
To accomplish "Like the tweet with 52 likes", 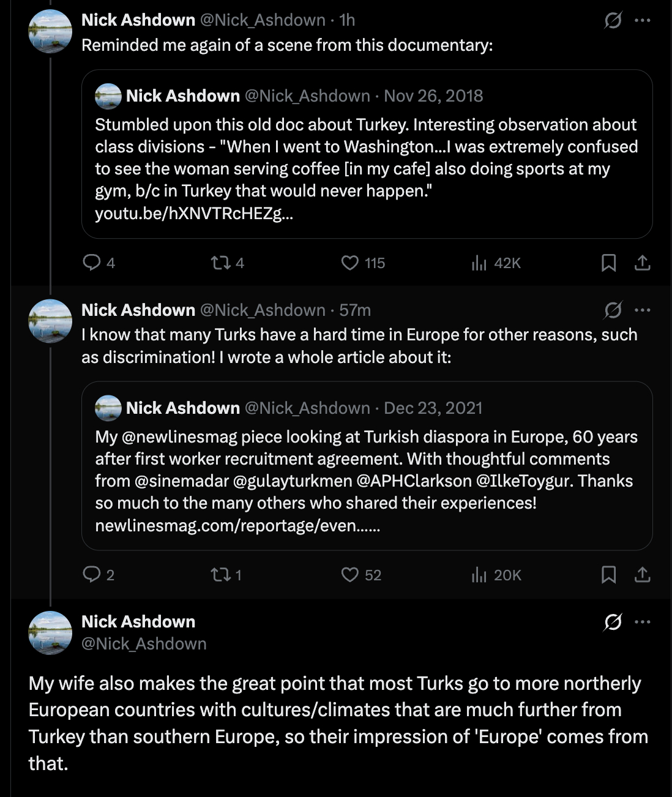I will (x=349, y=575).
